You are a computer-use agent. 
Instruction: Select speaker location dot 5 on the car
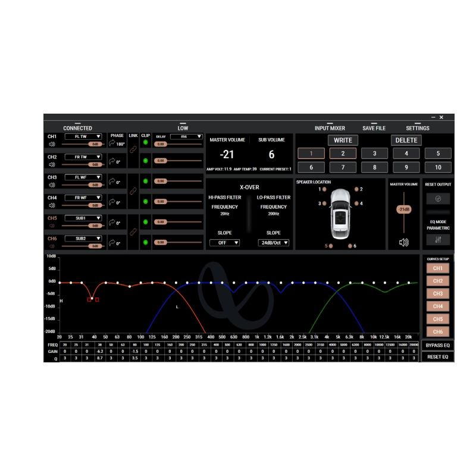[331, 246]
